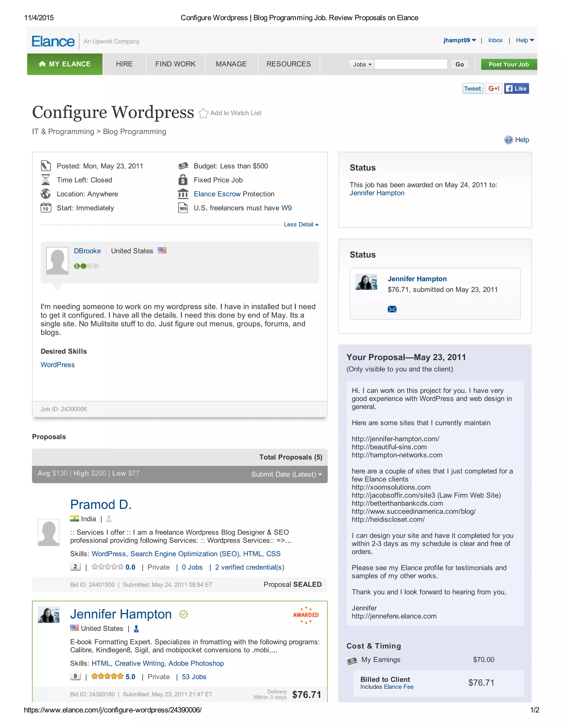Image resolution: width=563 pixels, height=728 pixels.
Task: Click the Tweet share button
Action: pos(472,89)
